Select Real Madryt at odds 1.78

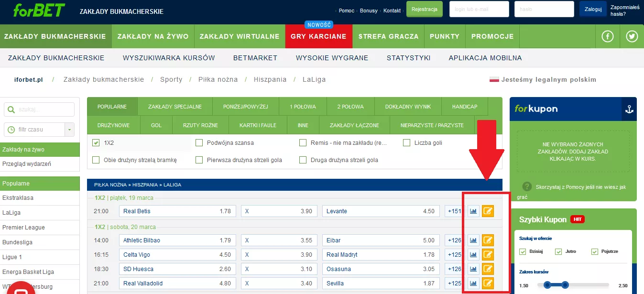pos(381,255)
